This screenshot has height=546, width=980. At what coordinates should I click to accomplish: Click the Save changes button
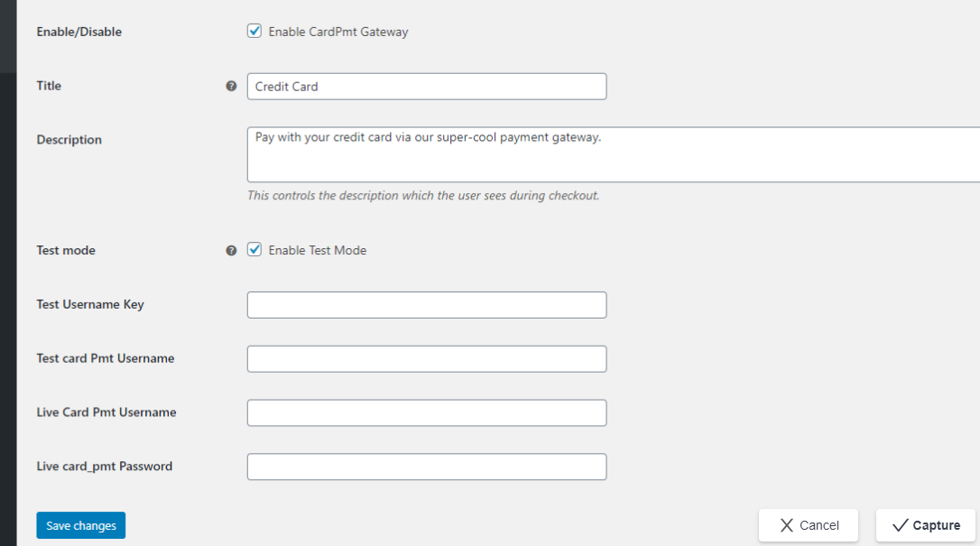[x=80, y=524]
